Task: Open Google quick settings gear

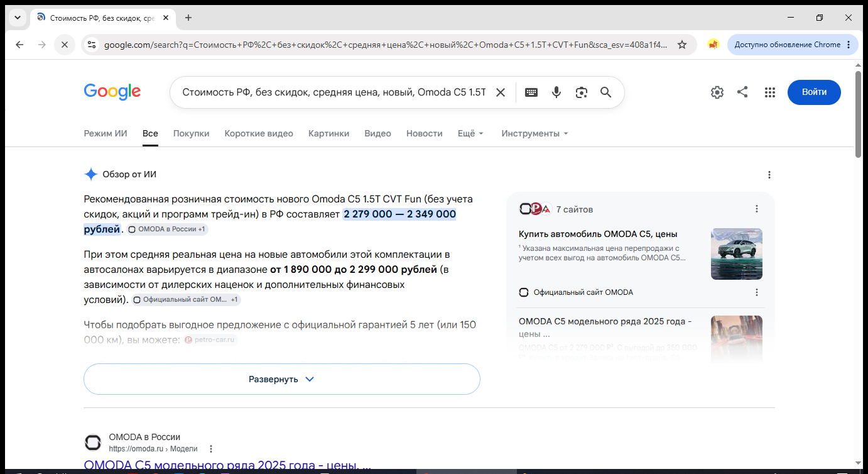Action: tap(717, 92)
